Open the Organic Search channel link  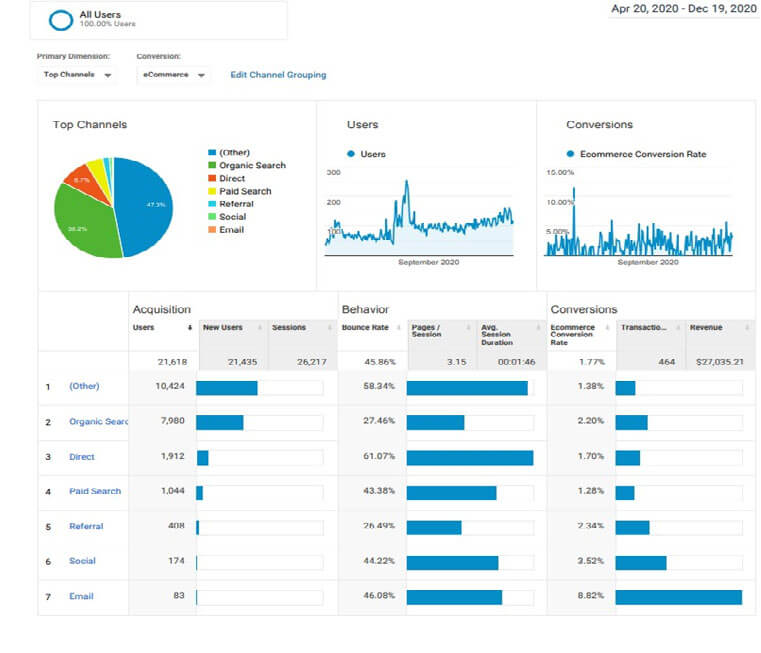99,421
